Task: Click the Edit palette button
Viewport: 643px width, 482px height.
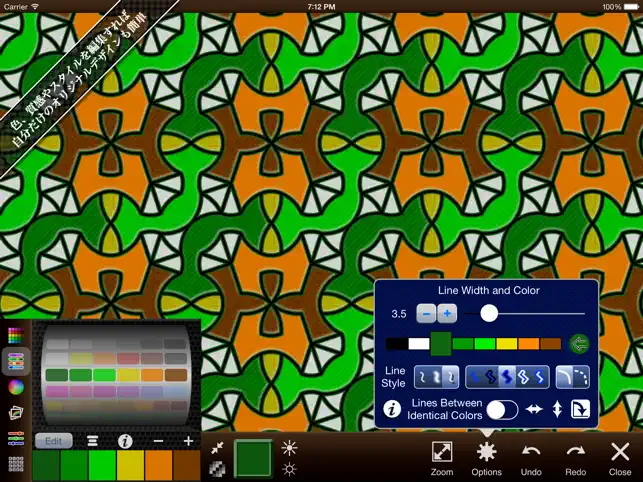Action: tap(54, 441)
